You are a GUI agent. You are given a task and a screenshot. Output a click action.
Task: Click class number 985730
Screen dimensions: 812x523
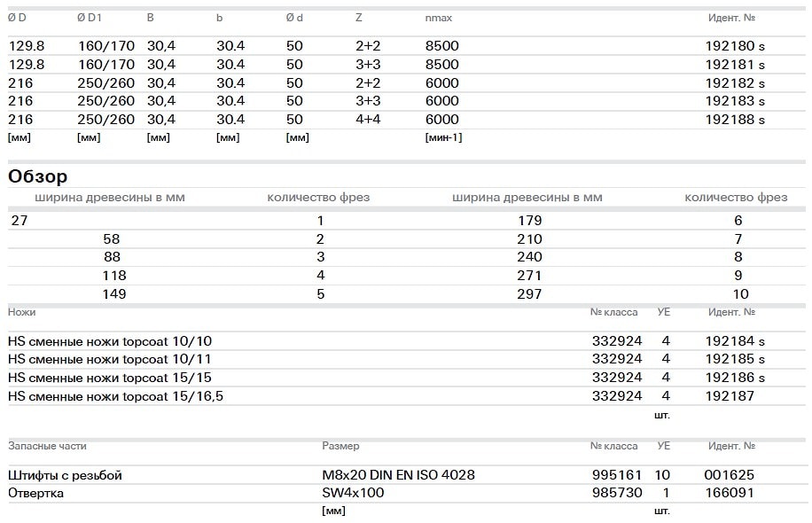(x=616, y=493)
